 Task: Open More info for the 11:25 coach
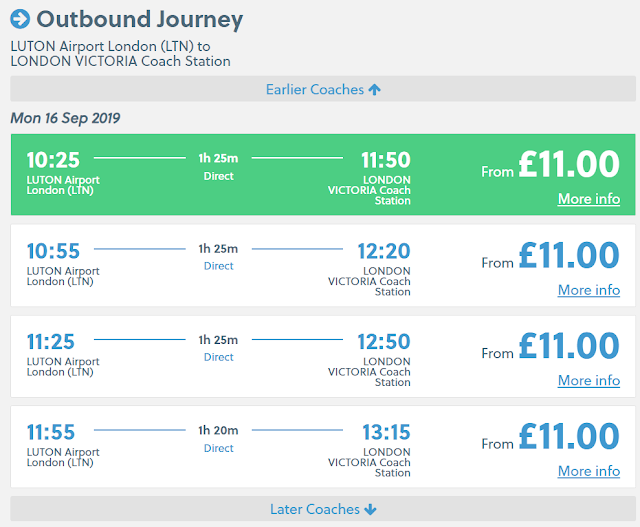[588, 380]
